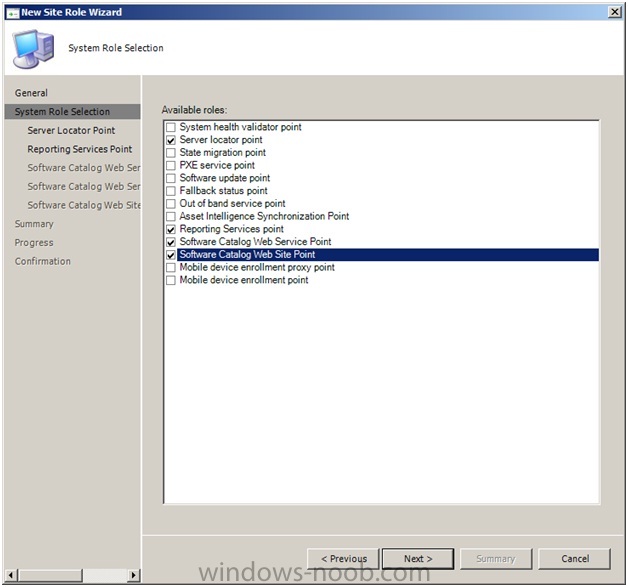Untick Software Catalog Web Site Point checkbox
This screenshot has width=628, height=587.
point(171,255)
